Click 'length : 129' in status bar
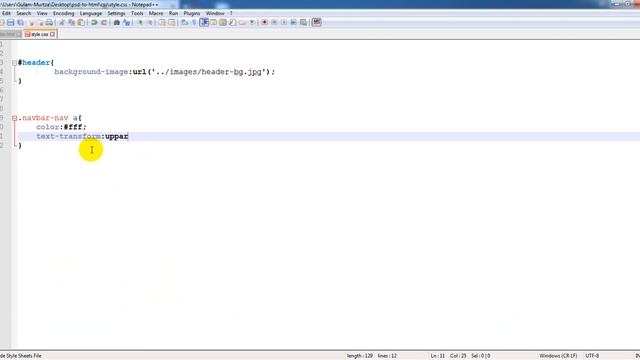Image resolution: width=640 pixels, height=360 pixels. pos(360,356)
